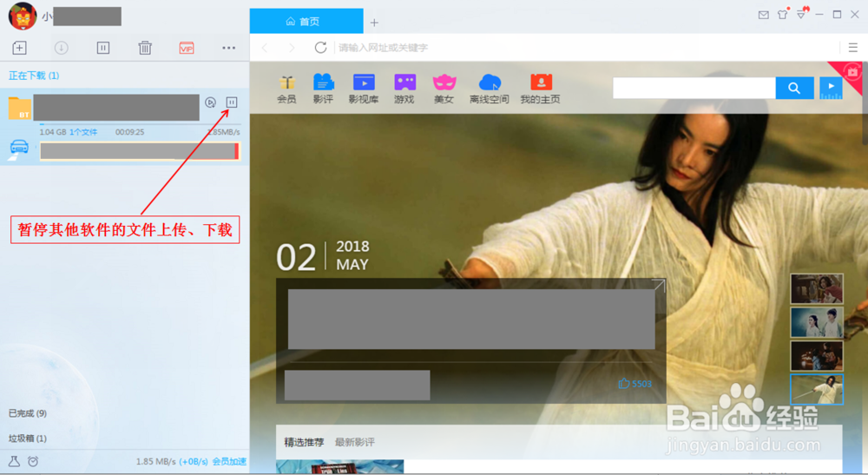The width and height of the screenshot is (868, 475).
Task: Open the mail message icon
Action: point(763,15)
